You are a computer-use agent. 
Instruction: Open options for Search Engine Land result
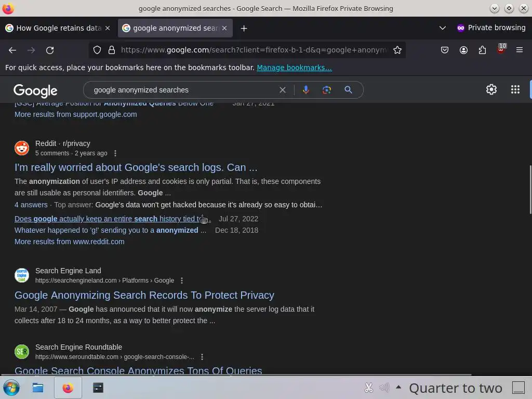(182, 281)
